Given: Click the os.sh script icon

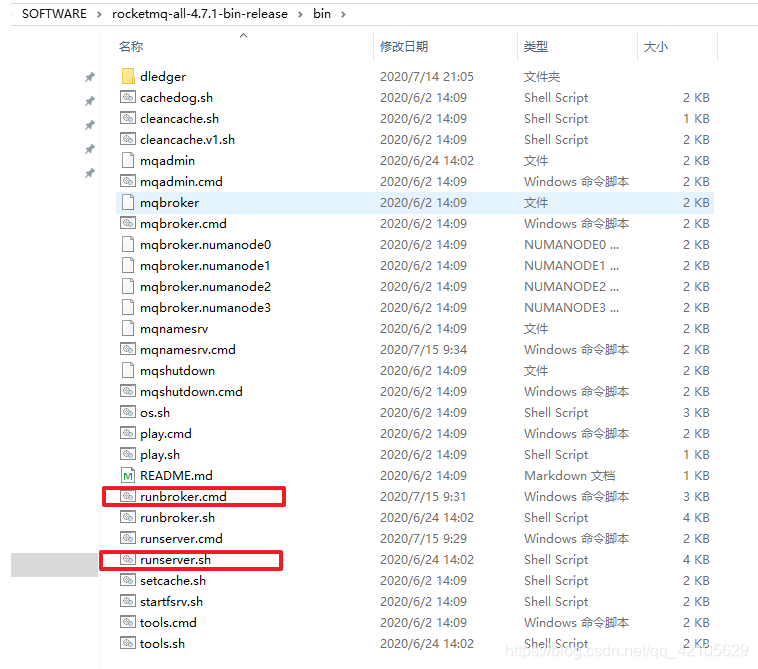Looking at the screenshot, I should pyautogui.click(x=128, y=412).
